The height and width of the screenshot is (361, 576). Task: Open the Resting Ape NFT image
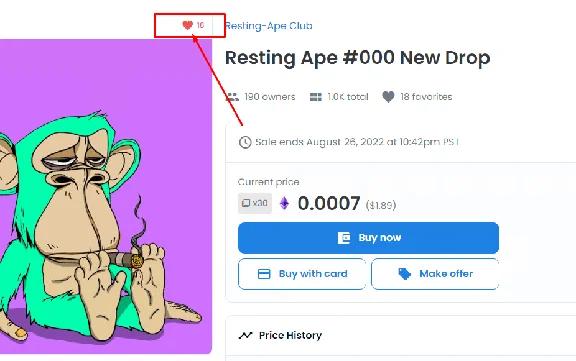pos(106,197)
